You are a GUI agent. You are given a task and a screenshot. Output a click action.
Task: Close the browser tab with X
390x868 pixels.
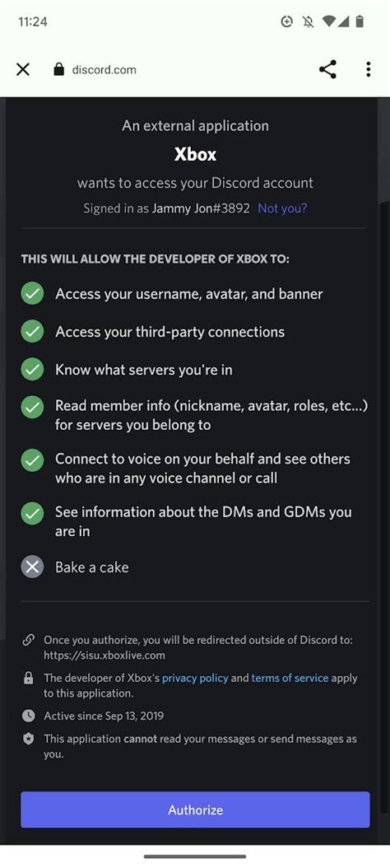[23, 70]
